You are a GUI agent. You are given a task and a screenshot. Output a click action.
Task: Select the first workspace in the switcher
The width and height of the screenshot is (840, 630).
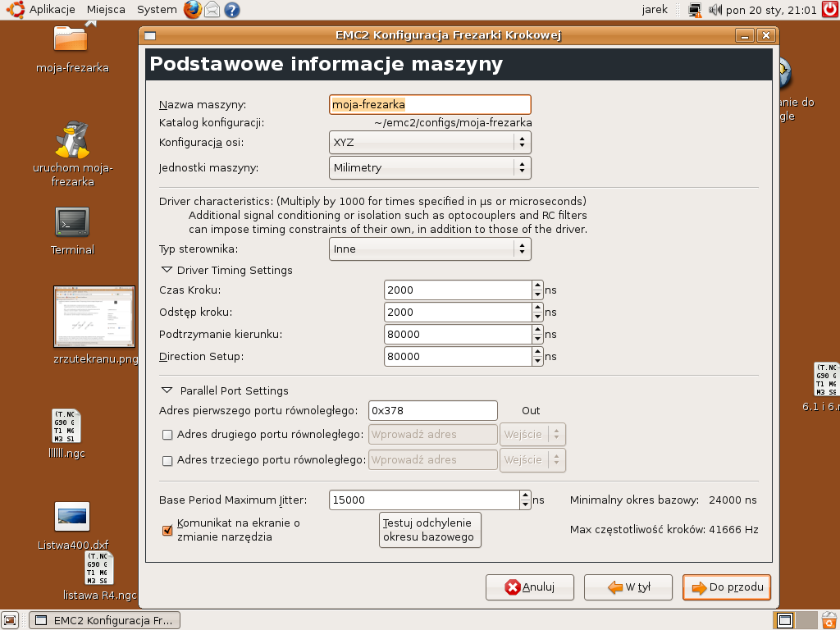(x=785, y=620)
